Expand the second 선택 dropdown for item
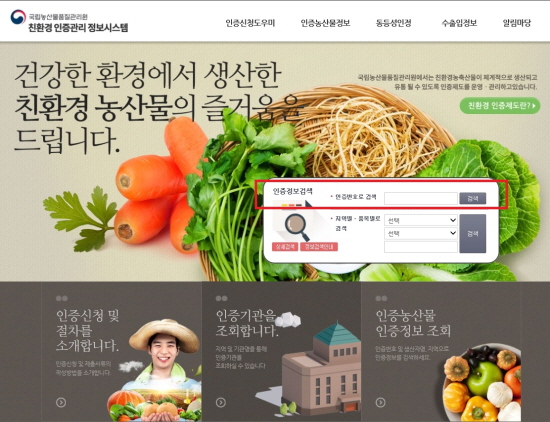 (x=421, y=233)
